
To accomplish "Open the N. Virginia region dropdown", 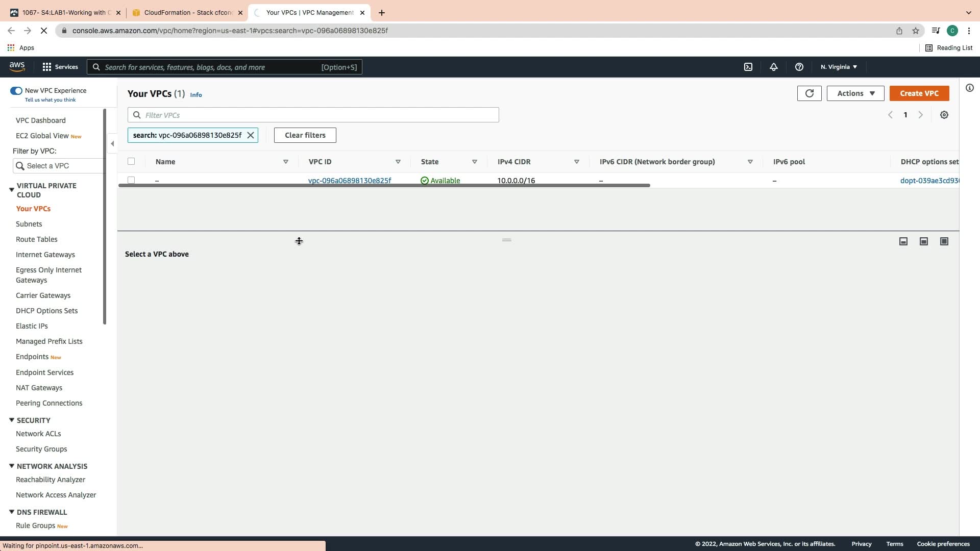I will pos(839,67).
